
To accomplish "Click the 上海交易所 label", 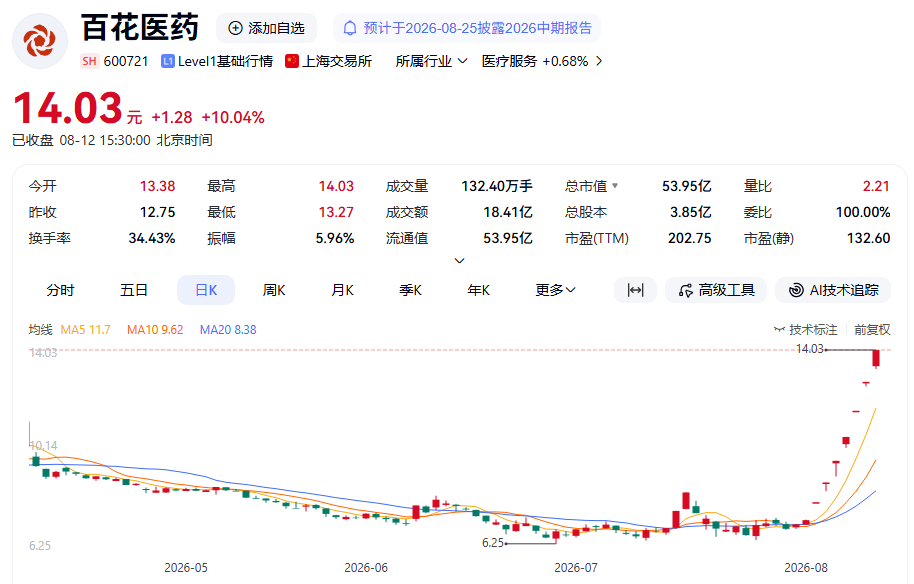I will [x=337, y=61].
